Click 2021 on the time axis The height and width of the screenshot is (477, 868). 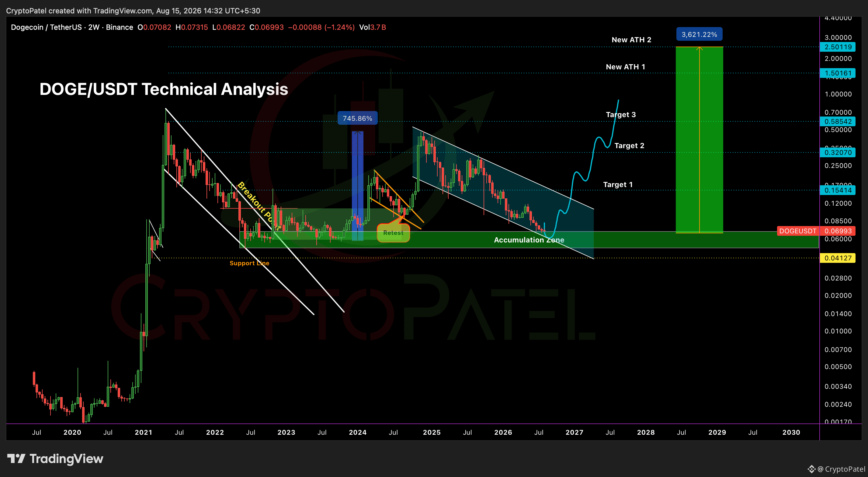tap(144, 433)
